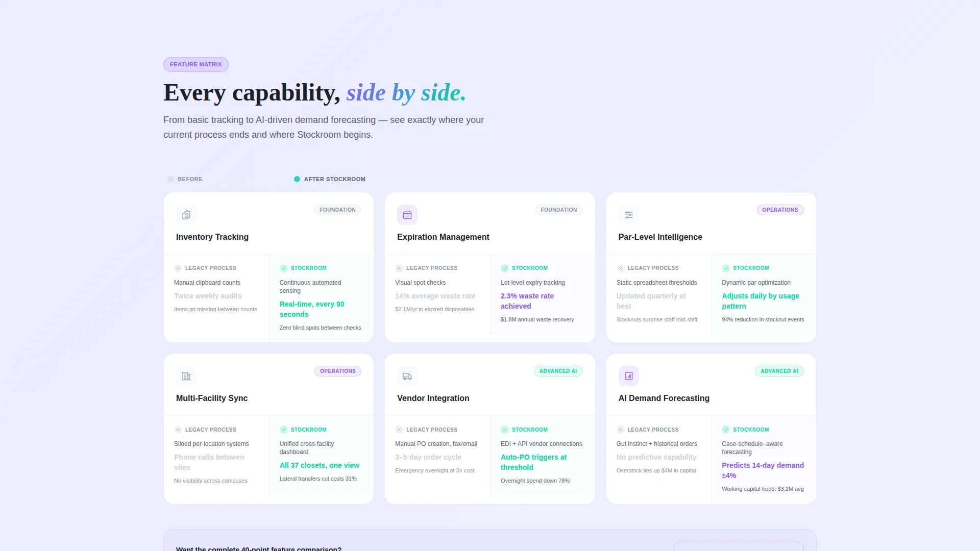Screen dimensions: 980x551
Task: Click 'Lateral transfers cut costs 31%' text
Action: pyautogui.click(x=318, y=479)
